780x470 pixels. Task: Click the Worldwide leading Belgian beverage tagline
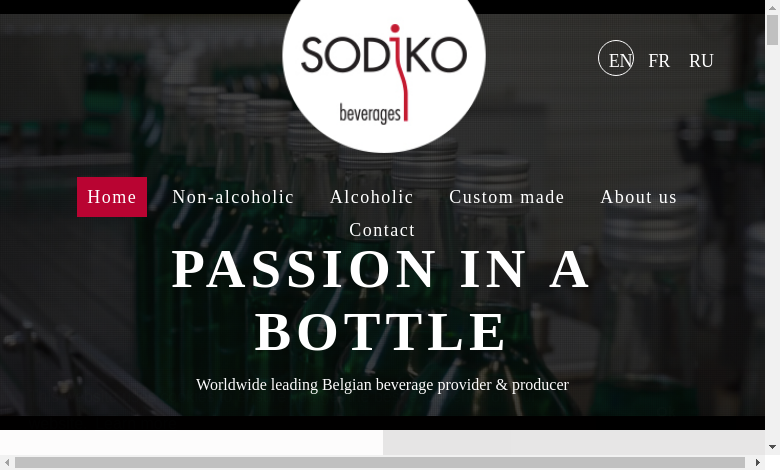click(x=382, y=384)
